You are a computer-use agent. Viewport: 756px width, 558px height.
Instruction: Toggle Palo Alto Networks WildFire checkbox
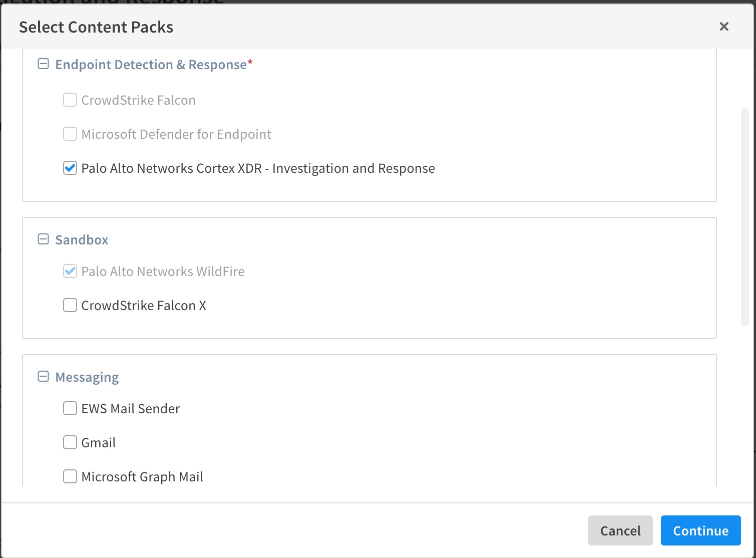pyautogui.click(x=70, y=271)
